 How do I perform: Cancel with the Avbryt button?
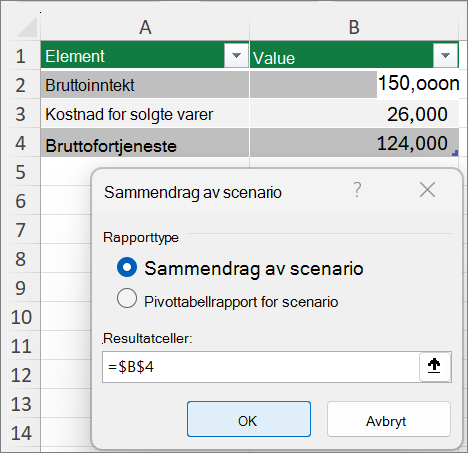pyautogui.click(x=389, y=419)
